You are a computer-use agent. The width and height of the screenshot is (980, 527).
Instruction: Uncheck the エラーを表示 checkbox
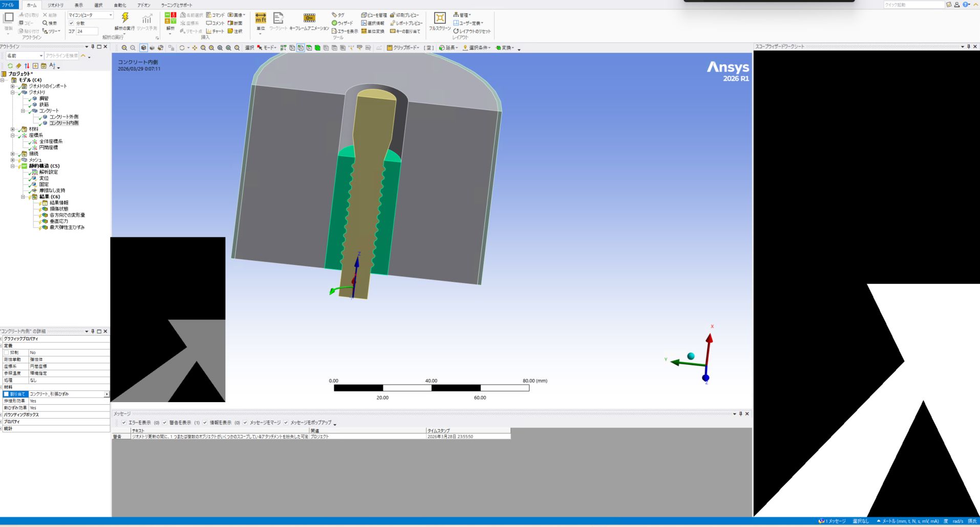[x=124, y=423]
